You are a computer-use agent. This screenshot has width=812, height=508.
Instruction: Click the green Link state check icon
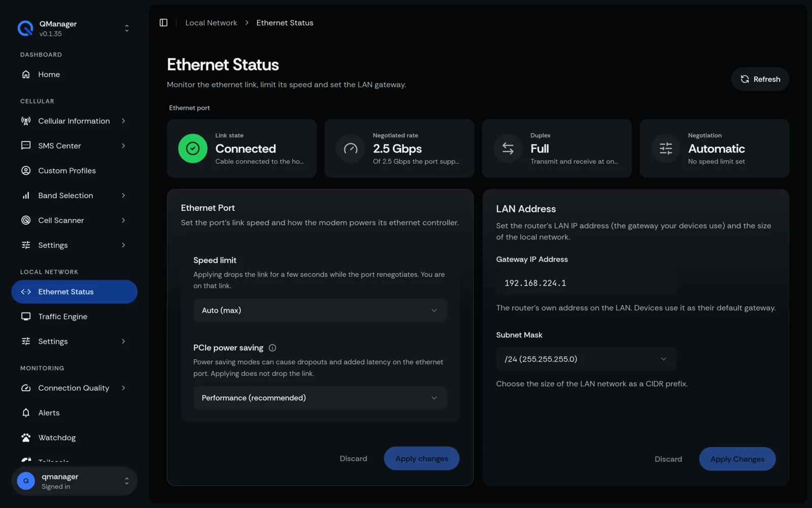193,148
